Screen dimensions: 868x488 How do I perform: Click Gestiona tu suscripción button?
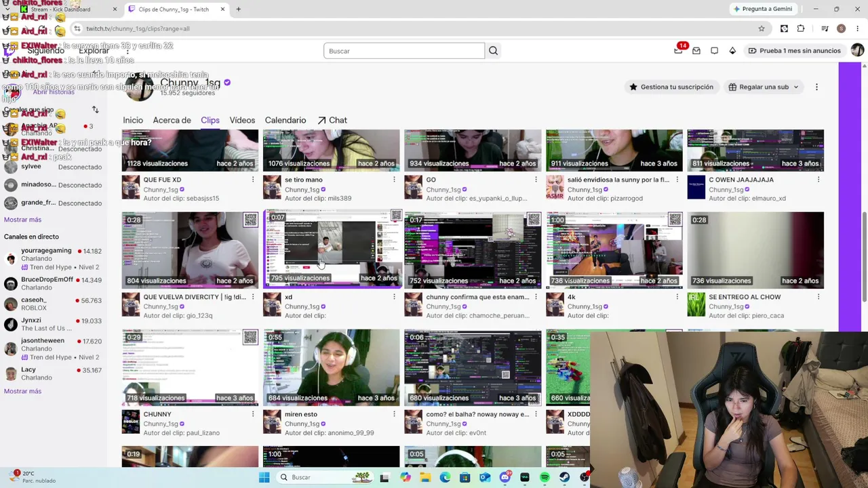[671, 87]
